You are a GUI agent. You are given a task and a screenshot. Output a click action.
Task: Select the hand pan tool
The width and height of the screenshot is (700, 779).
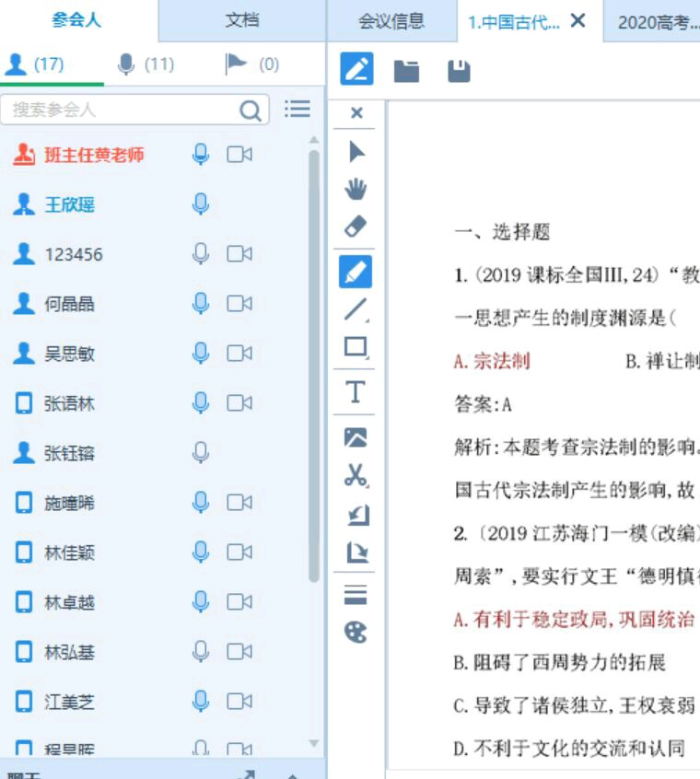point(356,190)
